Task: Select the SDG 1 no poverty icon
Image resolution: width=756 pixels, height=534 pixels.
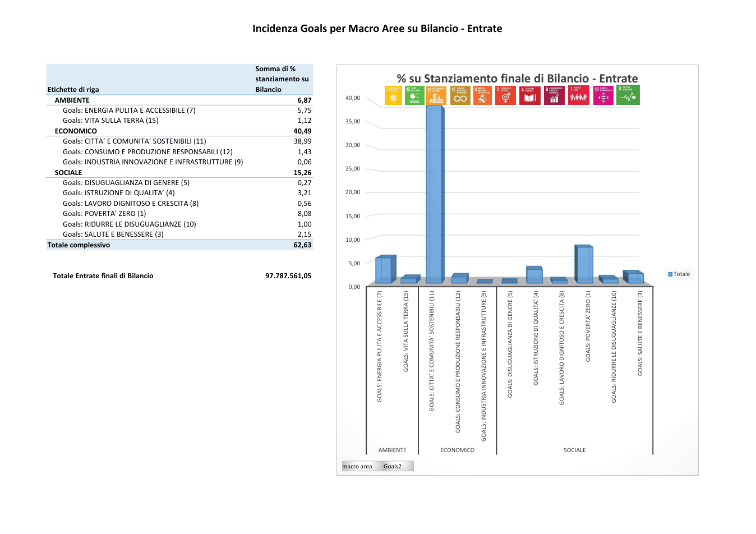Action: [579, 95]
